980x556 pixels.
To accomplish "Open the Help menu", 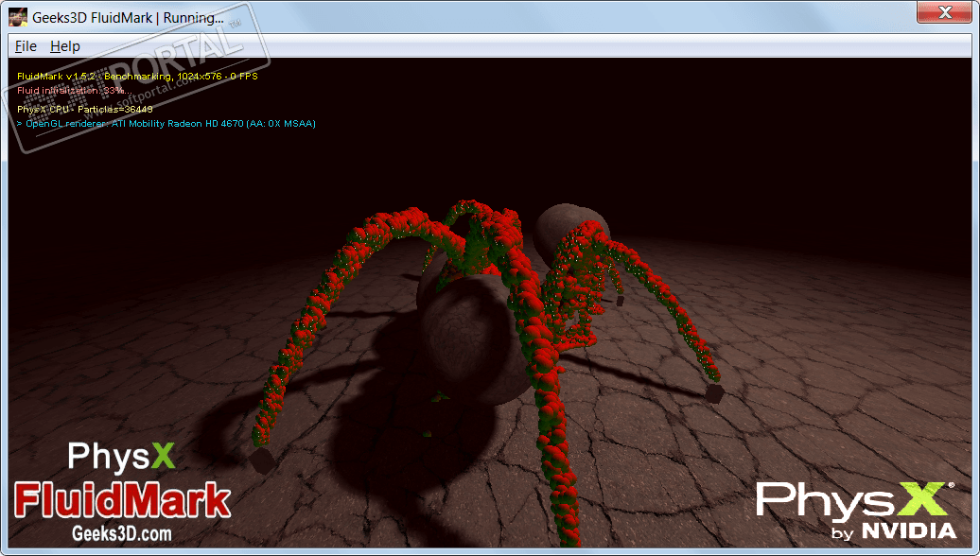I will coord(65,46).
